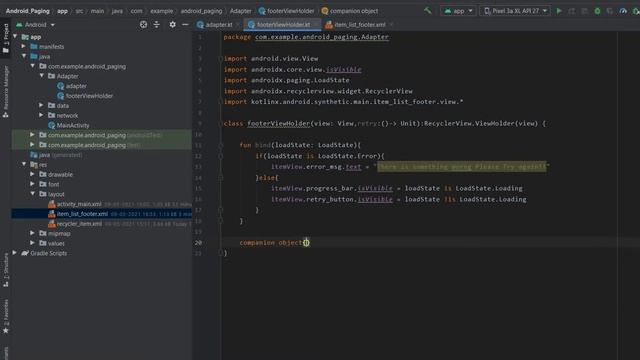Collapse the Adapter package arrow
Screen dimensions: 640x360
[42, 76]
